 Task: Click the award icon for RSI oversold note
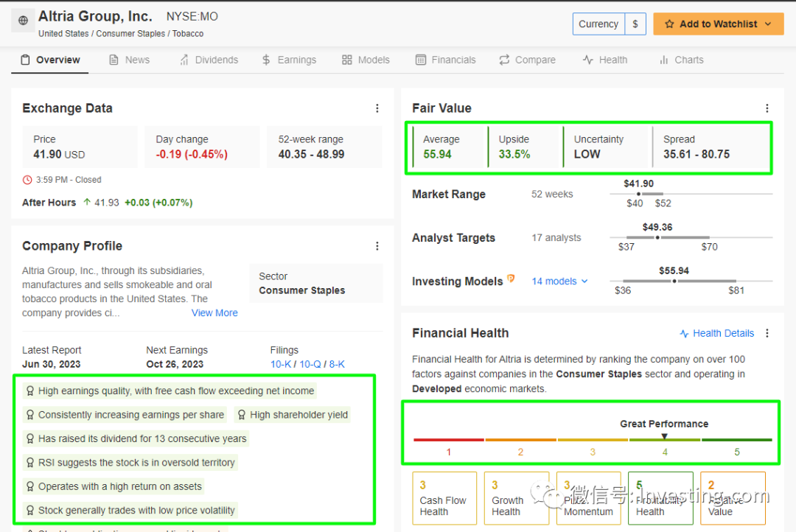click(30, 463)
